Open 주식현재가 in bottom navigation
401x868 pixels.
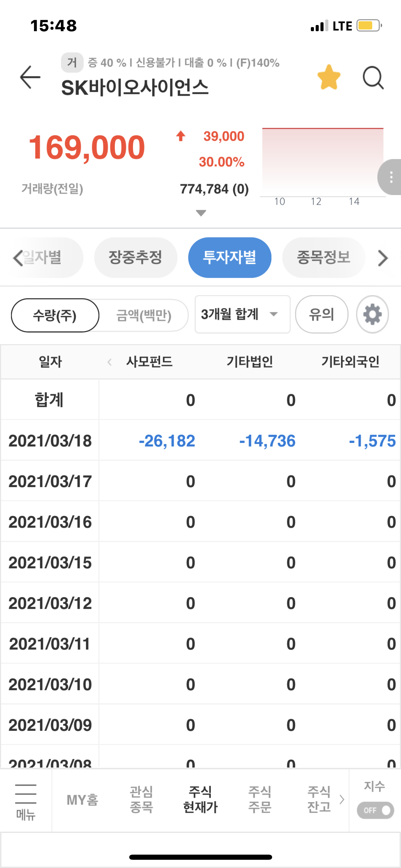point(200,799)
